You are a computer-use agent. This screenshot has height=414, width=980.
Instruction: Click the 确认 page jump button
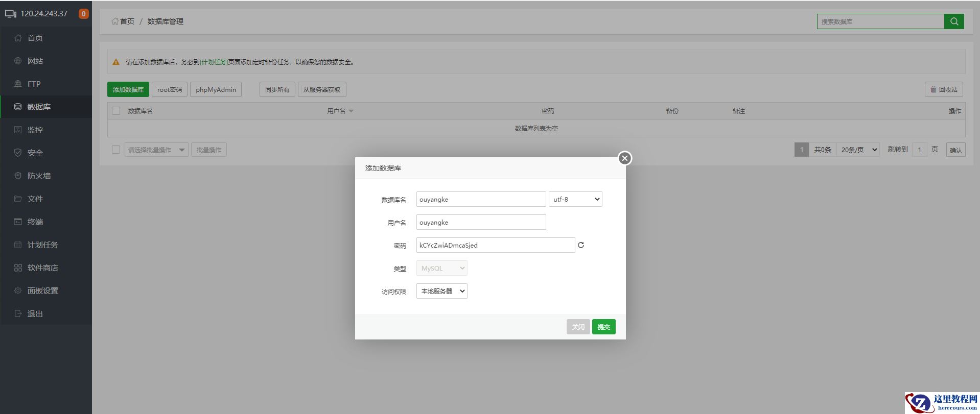click(956, 150)
